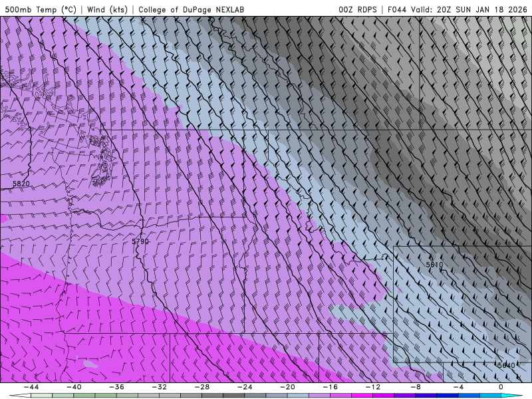Screen dimensions: 532x399
Task: Click the 5640 height contour label
Action: pyautogui.click(x=506, y=365)
